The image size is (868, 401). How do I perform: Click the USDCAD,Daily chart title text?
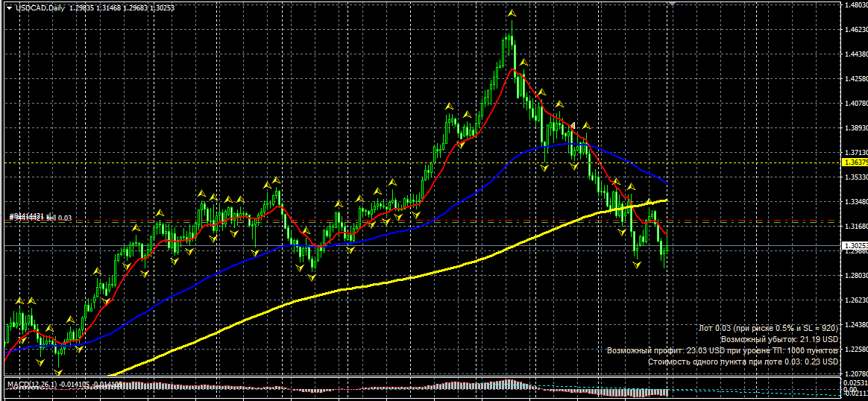pyautogui.click(x=40, y=8)
